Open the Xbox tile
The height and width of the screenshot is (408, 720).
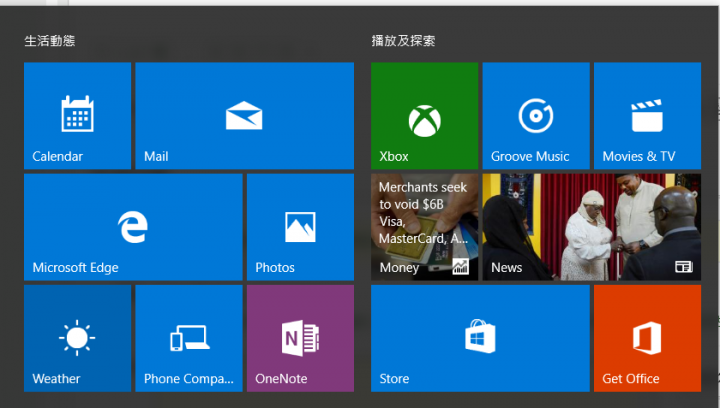pos(424,116)
